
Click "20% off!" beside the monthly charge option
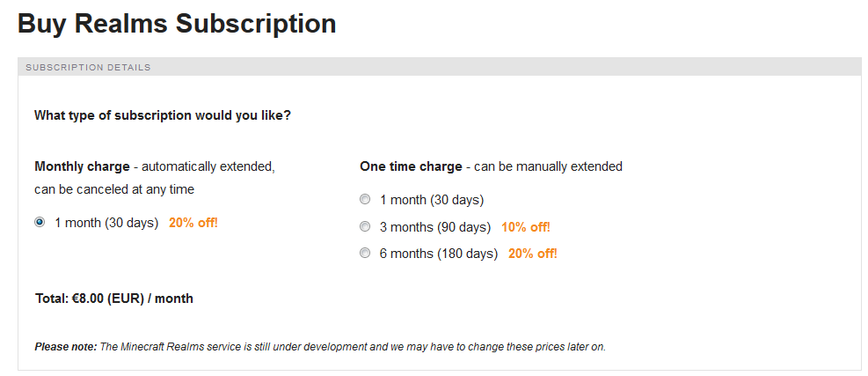click(x=193, y=223)
